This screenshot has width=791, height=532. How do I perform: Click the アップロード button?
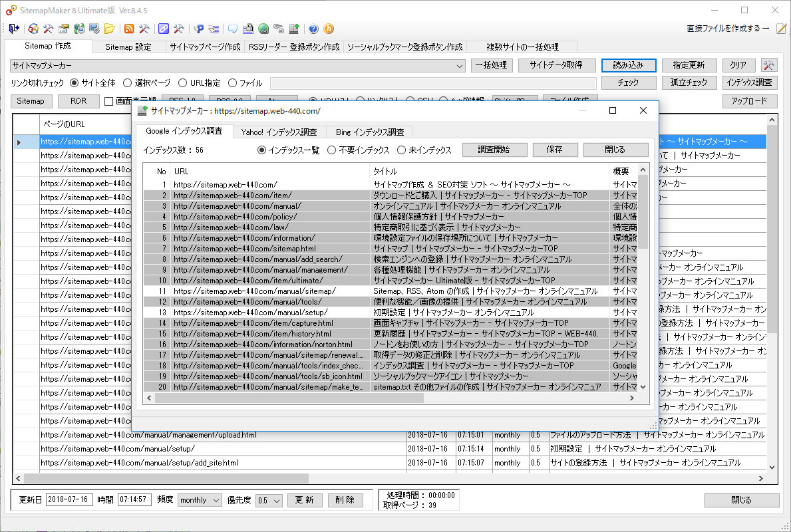point(749,101)
